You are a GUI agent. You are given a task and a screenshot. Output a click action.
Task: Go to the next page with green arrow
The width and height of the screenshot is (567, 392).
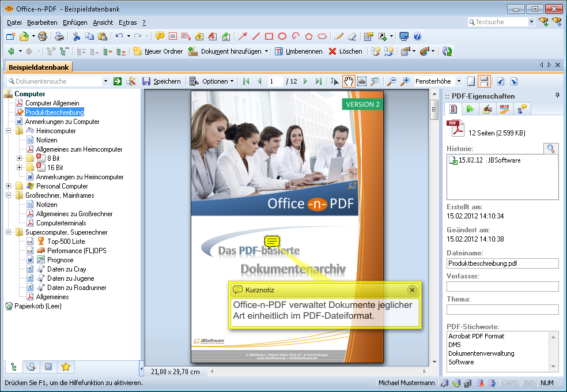click(x=305, y=81)
